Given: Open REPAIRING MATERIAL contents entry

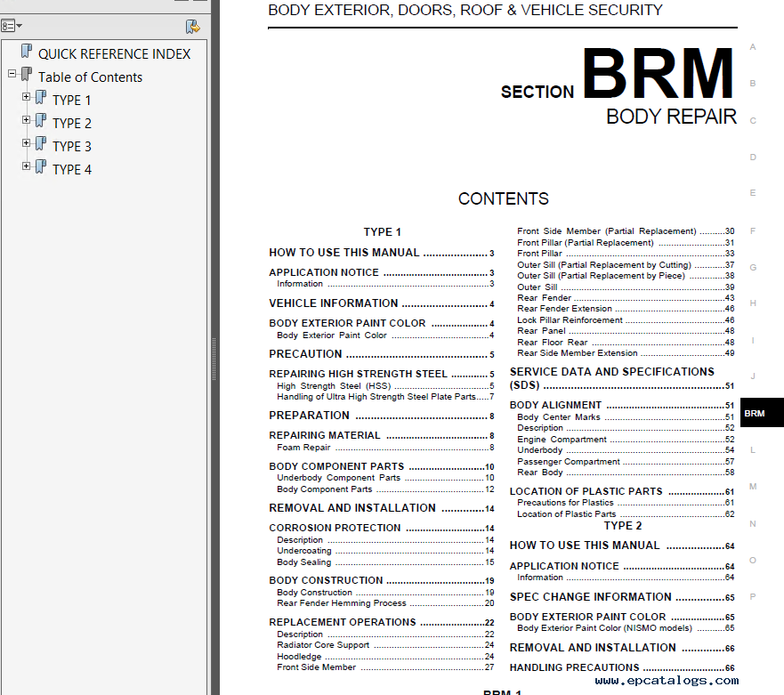Looking at the screenshot, I should (382, 435).
